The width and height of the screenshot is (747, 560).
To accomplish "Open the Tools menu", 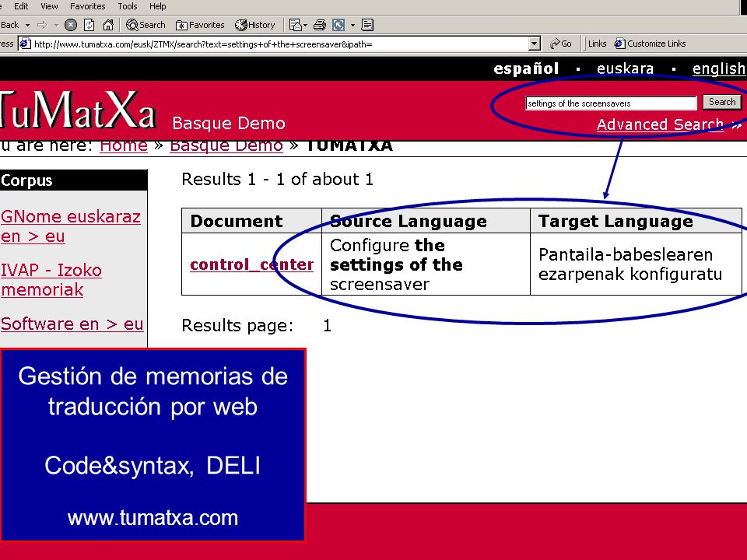I will click(x=127, y=6).
